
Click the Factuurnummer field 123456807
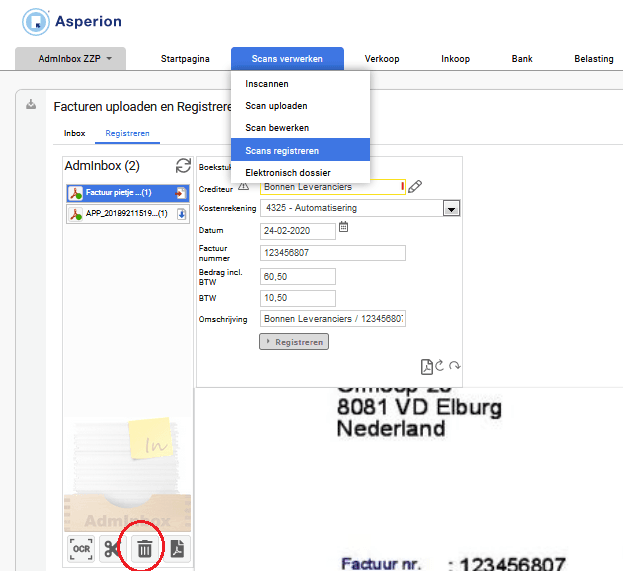[333, 253]
